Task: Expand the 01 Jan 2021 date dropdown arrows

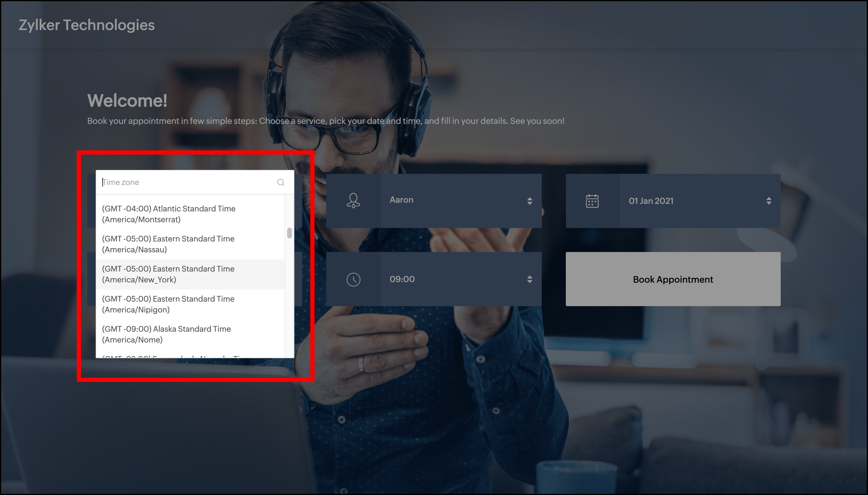Action: coord(769,201)
